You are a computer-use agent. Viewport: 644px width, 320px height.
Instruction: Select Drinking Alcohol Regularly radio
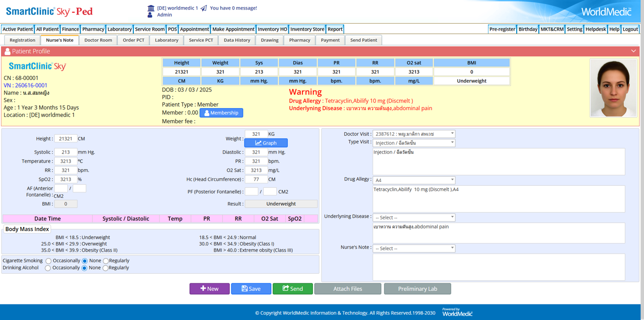(x=105, y=268)
